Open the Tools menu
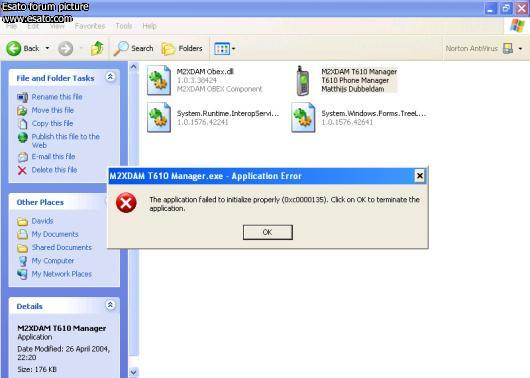Image resolution: width=530 pixels, height=378 pixels. (124, 26)
